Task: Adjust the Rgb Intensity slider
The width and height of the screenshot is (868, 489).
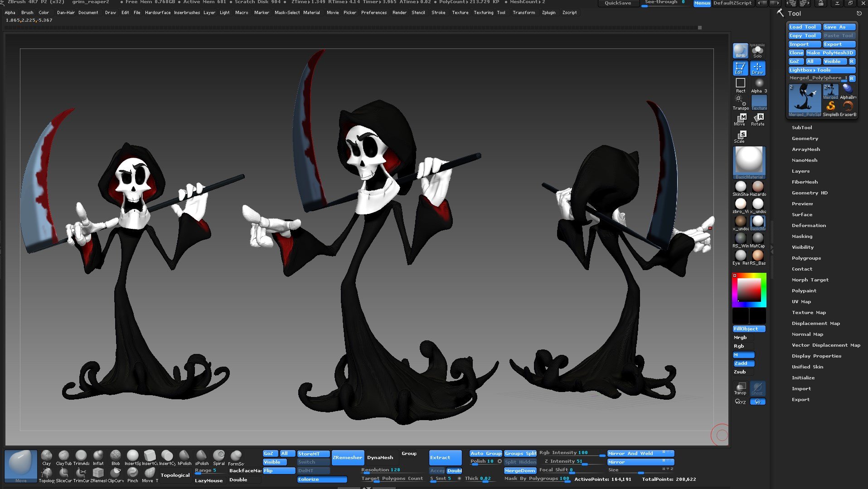Action: coord(572,453)
